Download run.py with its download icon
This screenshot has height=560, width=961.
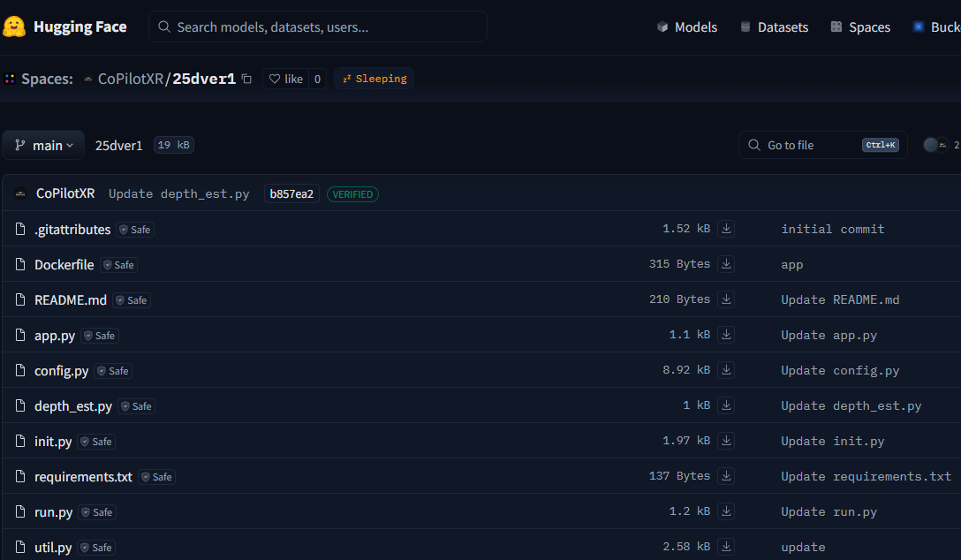pyautogui.click(x=726, y=511)
